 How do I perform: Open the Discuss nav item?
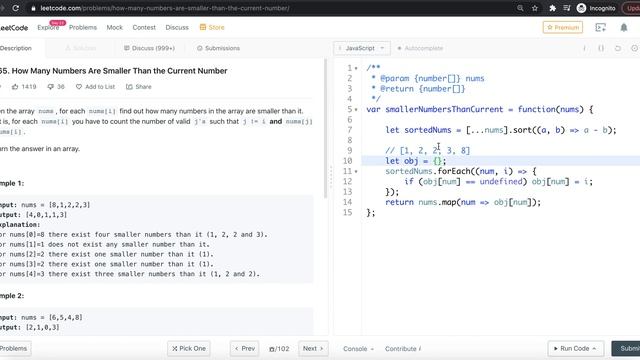[x=177, y=27]
